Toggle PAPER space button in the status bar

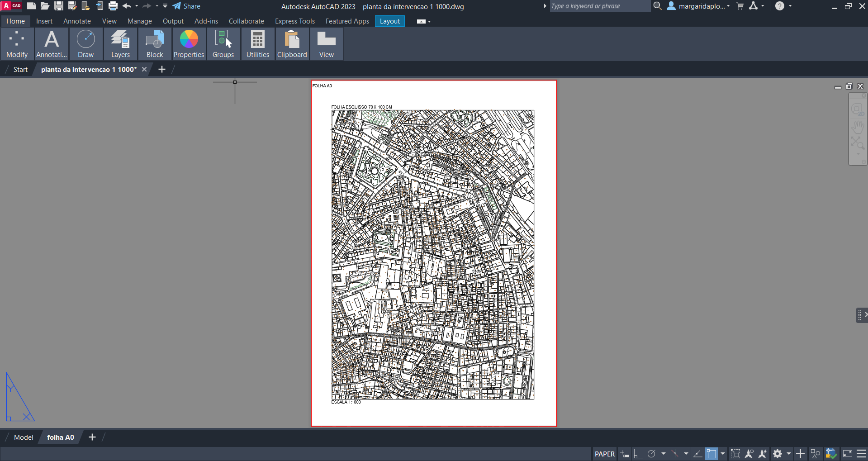click(x=604, y=454)
